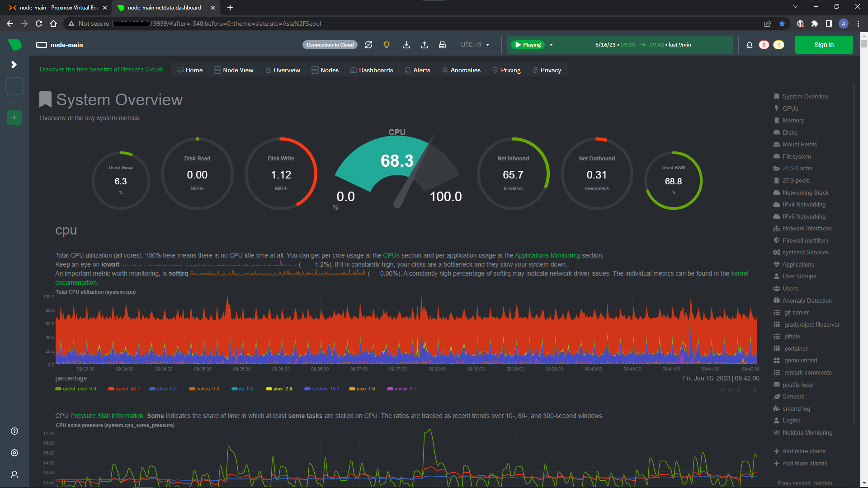Screen dimensions: 868x488
Task: Click the red critical alerts counter
Action: (x=764, y=45)
